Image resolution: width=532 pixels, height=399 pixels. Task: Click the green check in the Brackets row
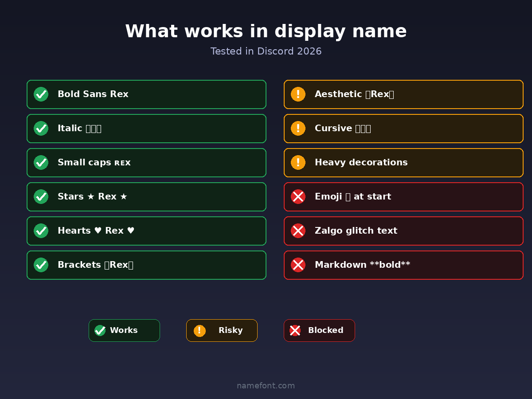pyautogui.click(x=41, y=265)
